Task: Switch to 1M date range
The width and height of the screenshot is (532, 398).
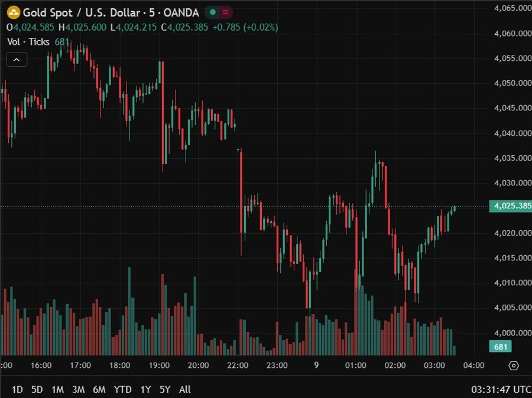Action: 57,389
